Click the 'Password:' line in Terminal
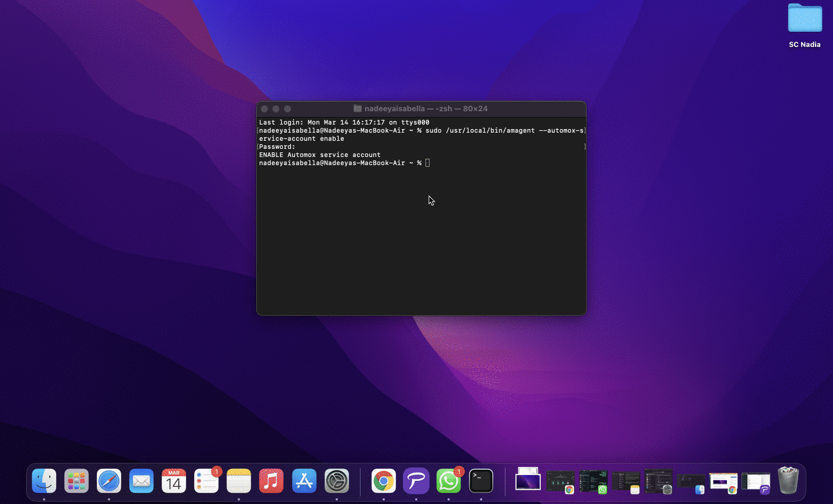This screenshot has width=833, height=504. pyautogui.click(x=277, y=147)
